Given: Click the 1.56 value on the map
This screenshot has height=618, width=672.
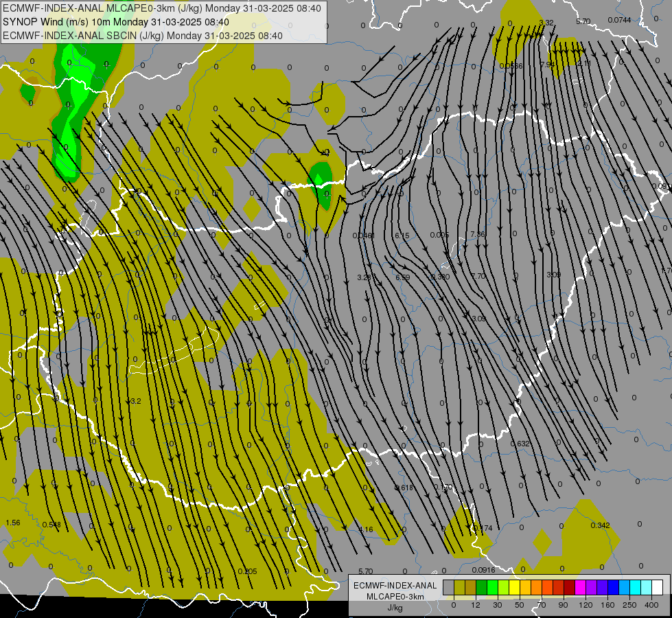Looking at the screenshot, I should (13, 523).
